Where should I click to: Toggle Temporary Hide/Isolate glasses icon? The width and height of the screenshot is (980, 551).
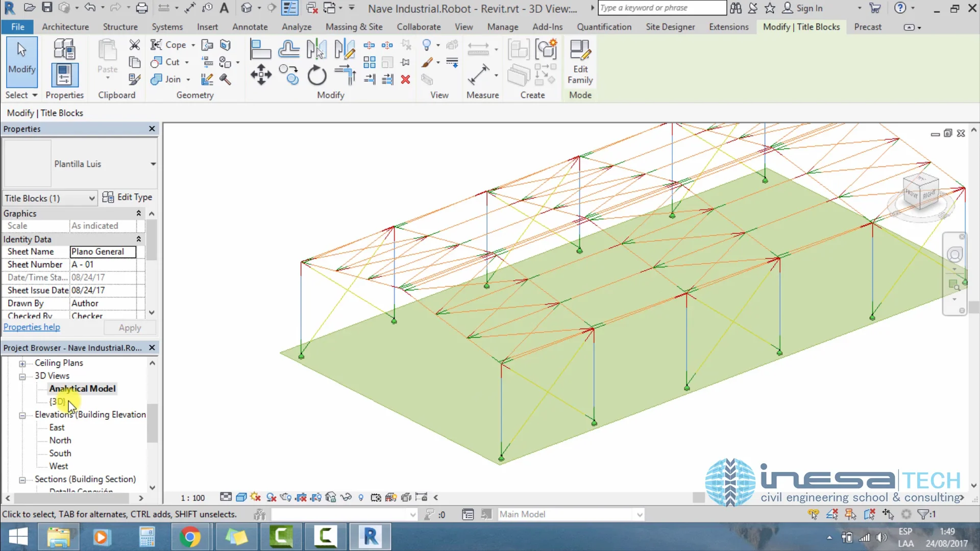click(346, 497)
